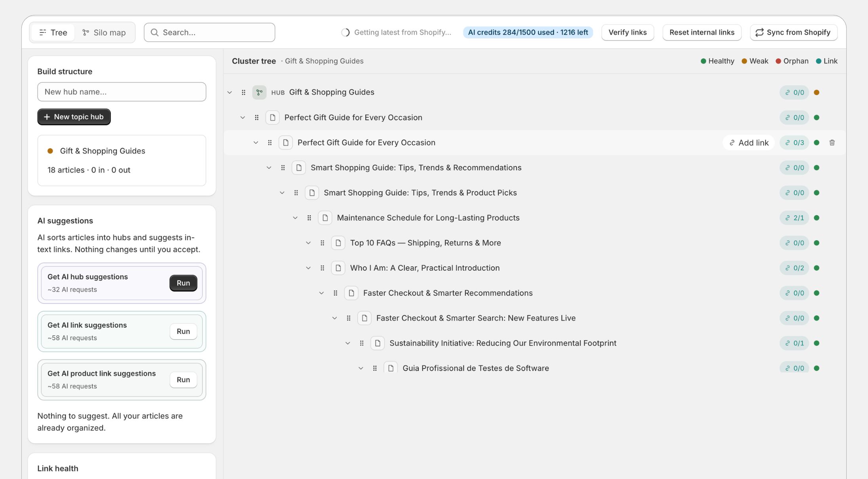Image resolution: width=868 pixels, height=479 pixels.
Task: Open the 0/1 link count on Sustainability Initiative
Action: (794, 343)
